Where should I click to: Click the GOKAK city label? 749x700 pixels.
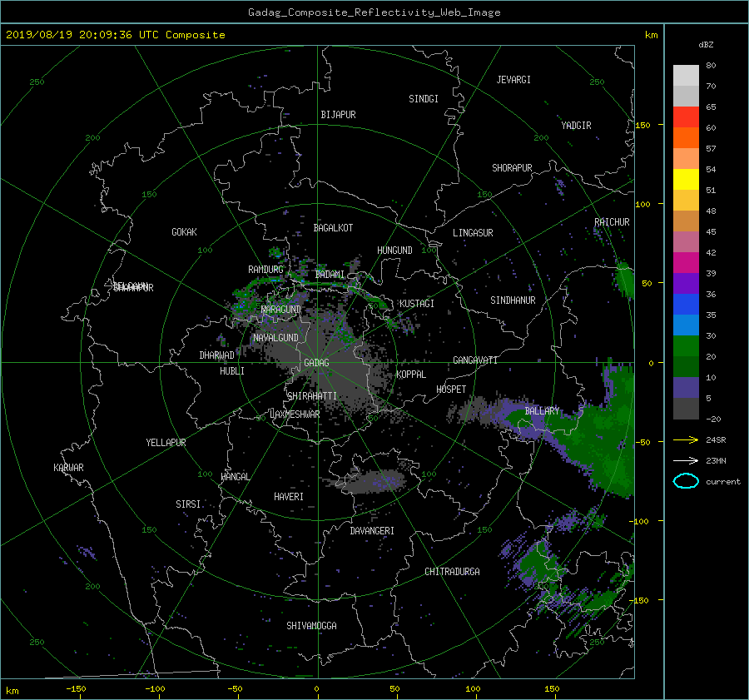click(185, 232)
